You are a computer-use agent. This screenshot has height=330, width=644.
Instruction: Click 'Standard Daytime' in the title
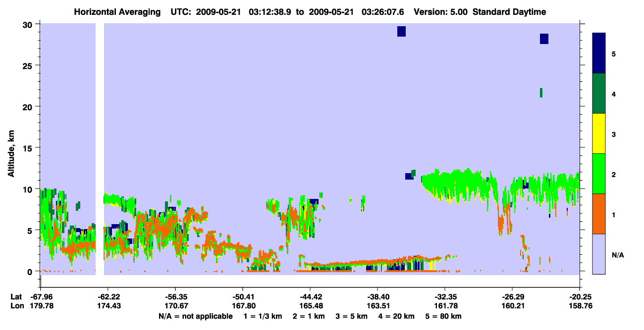(x=509, y=12)
